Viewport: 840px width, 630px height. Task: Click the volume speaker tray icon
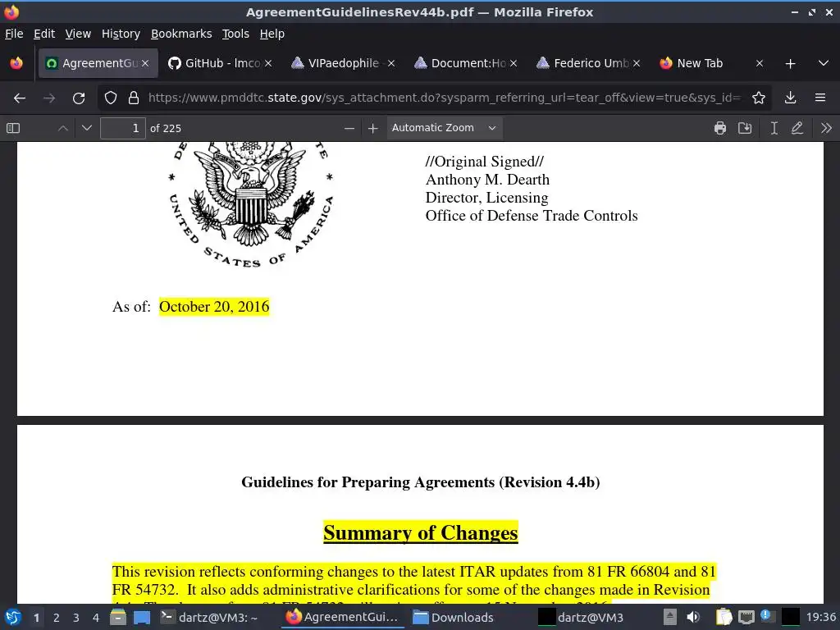point(693,617)
